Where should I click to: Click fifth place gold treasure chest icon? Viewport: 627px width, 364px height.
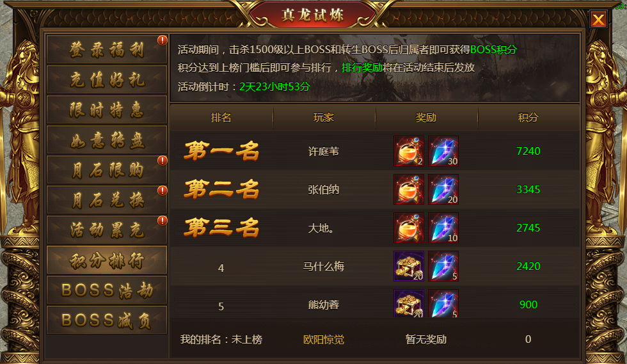pos(409,304)
